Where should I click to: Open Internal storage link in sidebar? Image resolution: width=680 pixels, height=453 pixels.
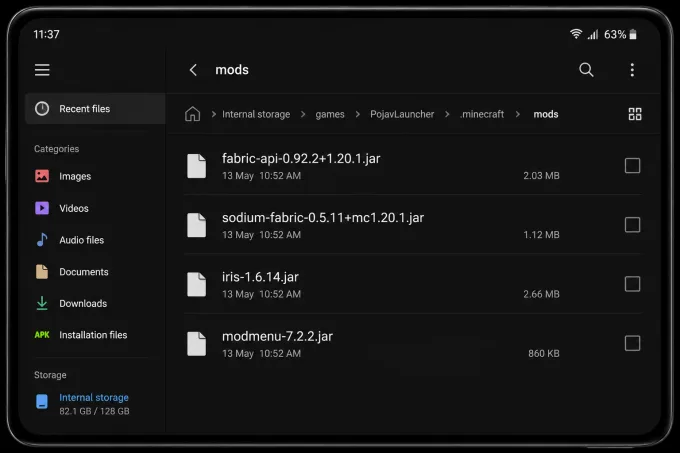[94, 398]
